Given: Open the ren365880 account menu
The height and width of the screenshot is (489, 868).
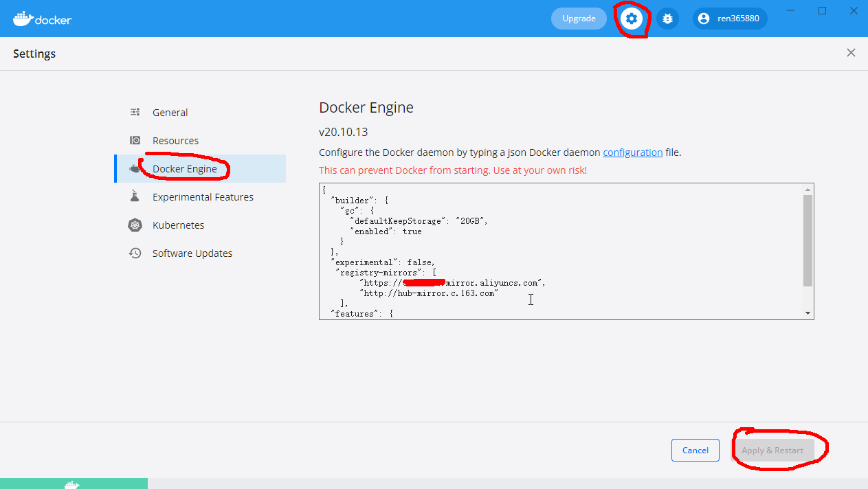Looking at the screenshot, I should [x=730, y=19].
